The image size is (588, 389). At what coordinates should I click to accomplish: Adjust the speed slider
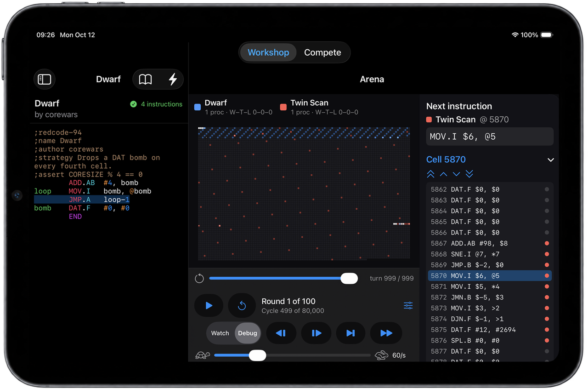(292, 355)
